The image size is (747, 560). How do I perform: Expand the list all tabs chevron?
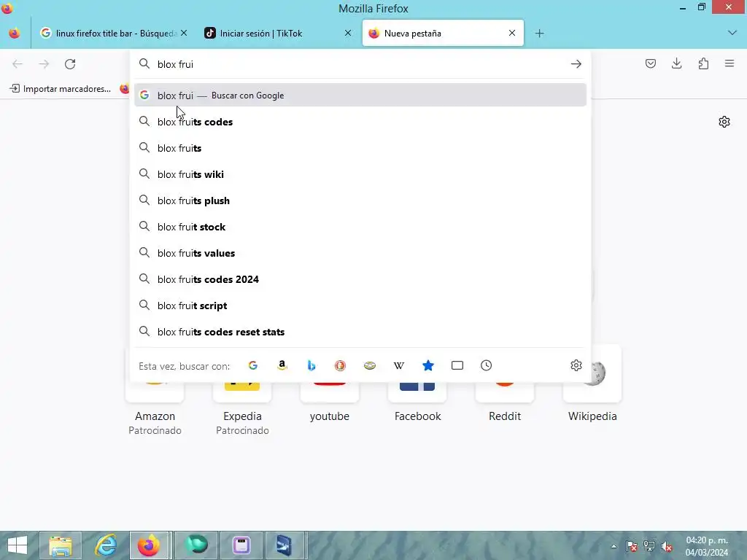[x=732, y=33]
